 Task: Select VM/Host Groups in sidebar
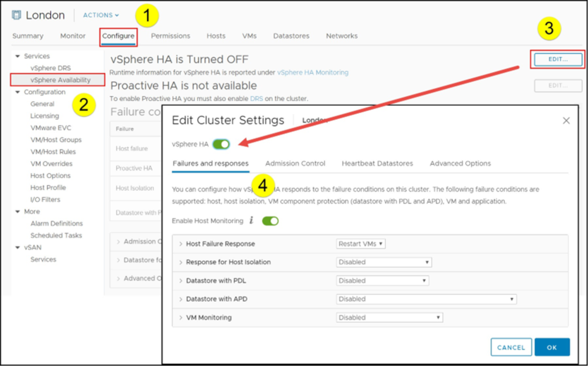(x=56, y=140)
